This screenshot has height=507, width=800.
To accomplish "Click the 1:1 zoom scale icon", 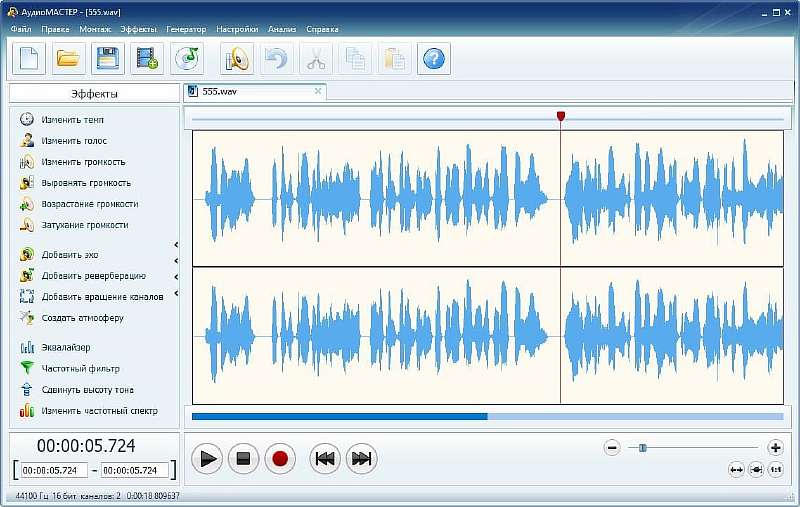I will click(775, 469).
